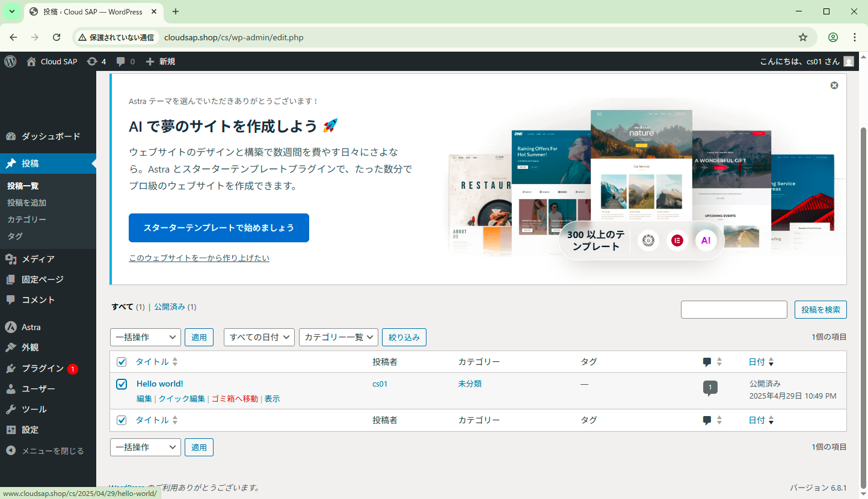The width and height of the screenshot is (868, 499).
Task: Toggle select-all checkbox in table header
Action: [122, 362]
